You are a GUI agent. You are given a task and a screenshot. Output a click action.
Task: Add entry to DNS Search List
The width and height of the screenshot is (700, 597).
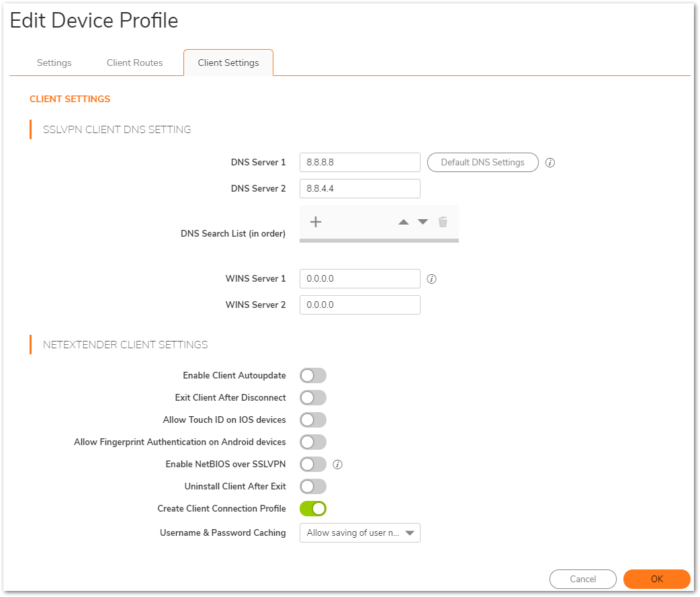316,222
